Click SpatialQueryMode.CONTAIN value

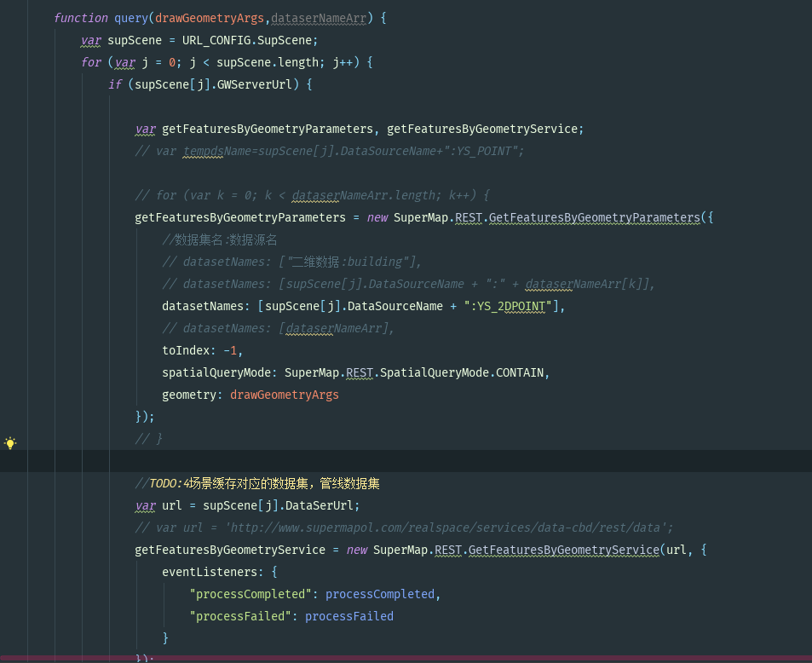(x=462, y=373)
